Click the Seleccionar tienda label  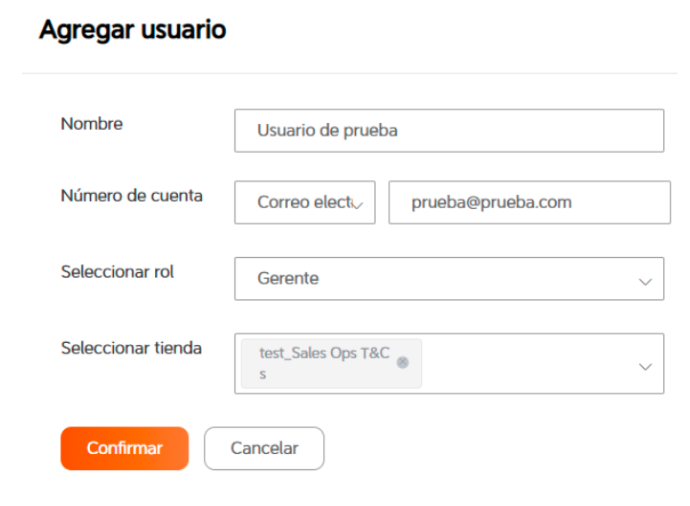click(x=131, y=348)
